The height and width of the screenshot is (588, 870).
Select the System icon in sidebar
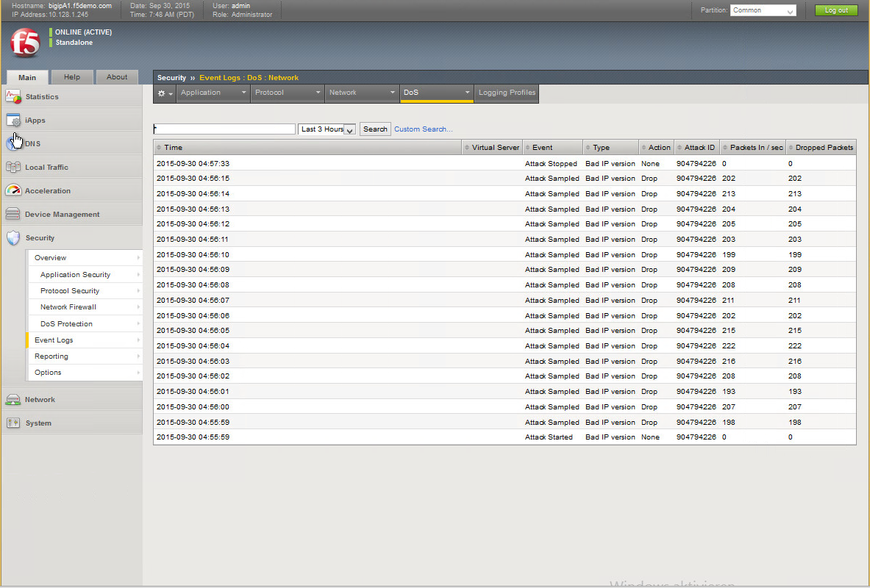coord(13,423)
